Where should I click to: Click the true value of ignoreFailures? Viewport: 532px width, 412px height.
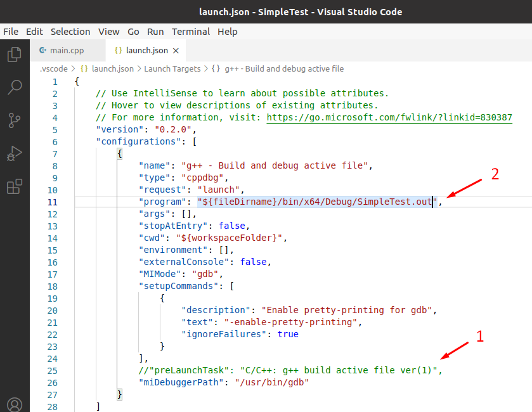click(288, 334)
